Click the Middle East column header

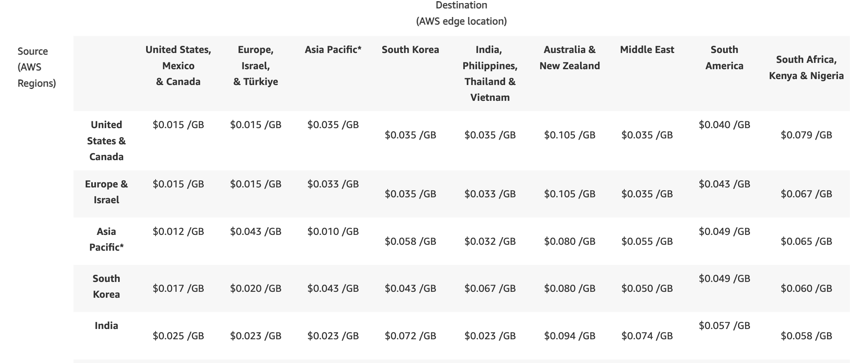click(647, 50)
